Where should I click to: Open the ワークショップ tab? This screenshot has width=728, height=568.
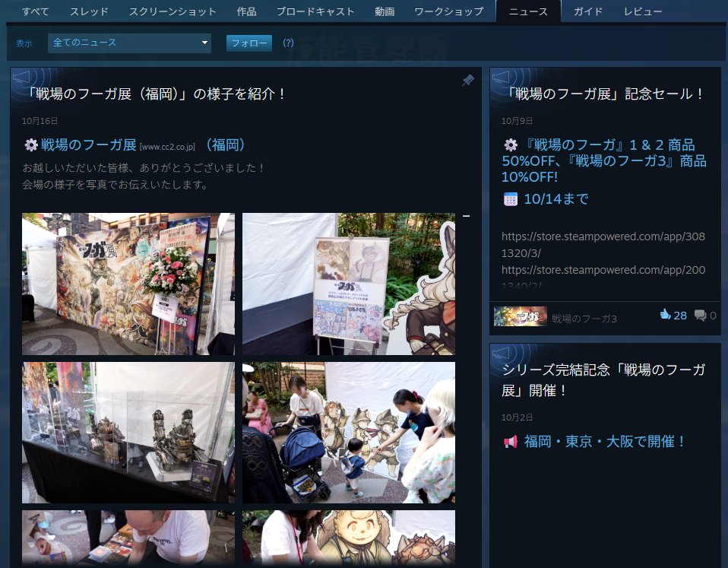click(x=448, y=11)
